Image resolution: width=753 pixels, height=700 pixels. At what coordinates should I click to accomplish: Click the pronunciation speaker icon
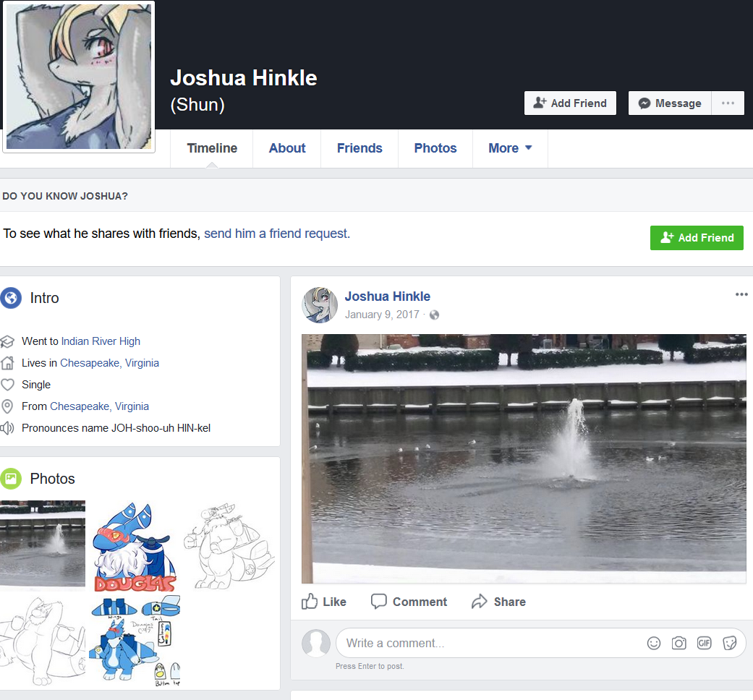coord(7,428)
